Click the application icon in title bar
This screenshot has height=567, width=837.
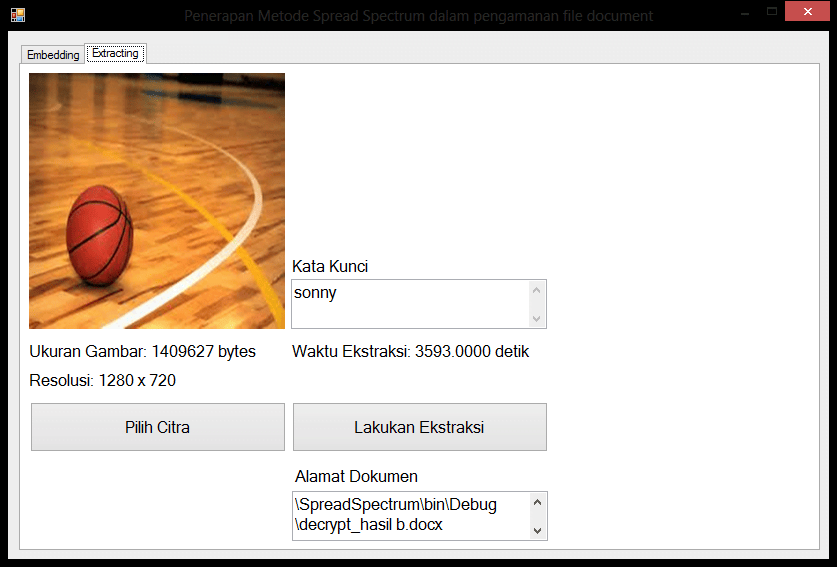[17, 15]
